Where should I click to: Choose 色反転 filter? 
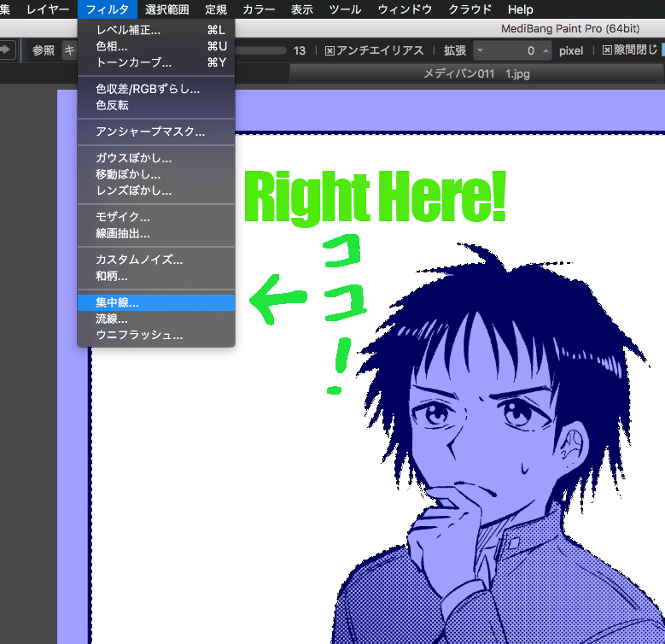pos(156,105)
